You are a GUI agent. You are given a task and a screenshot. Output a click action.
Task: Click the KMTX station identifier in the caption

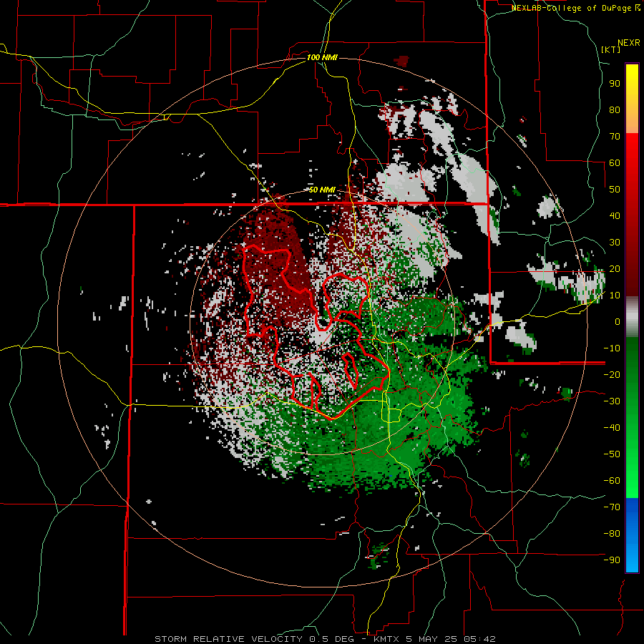387,639
